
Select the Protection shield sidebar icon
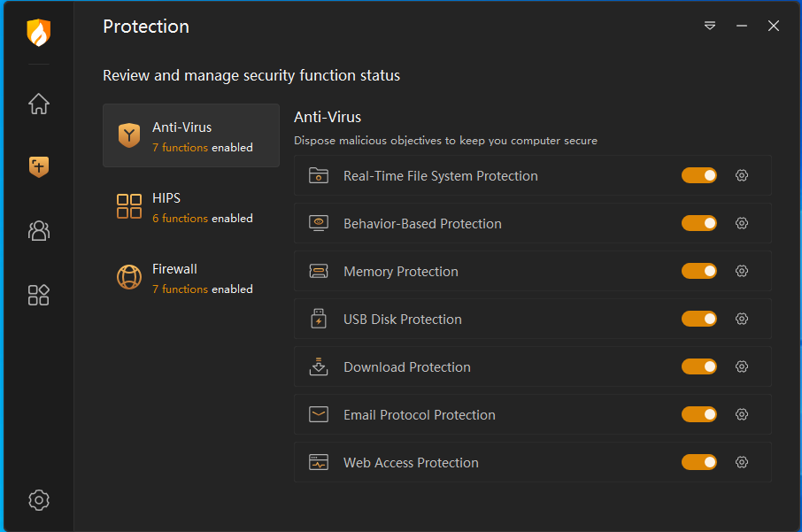(x=38, y=166)
